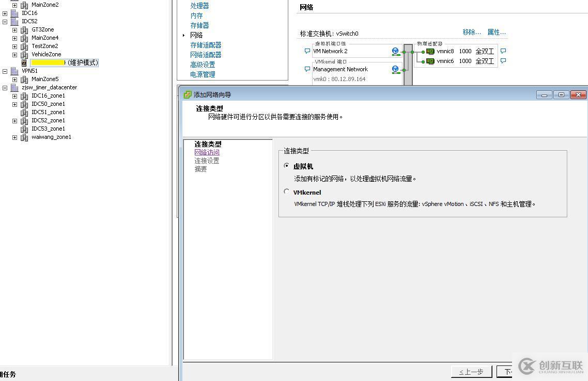
Task: Click the speech bubble icon beside Management Network
Action: [307, 69]
